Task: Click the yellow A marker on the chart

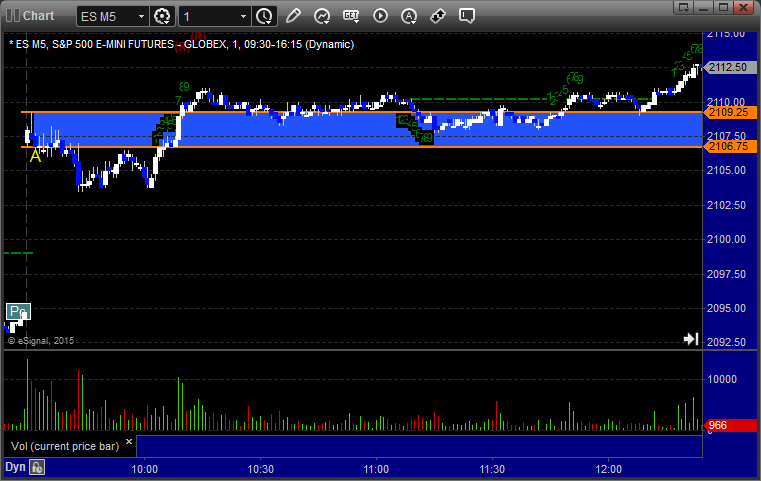Action: (35, 156)
